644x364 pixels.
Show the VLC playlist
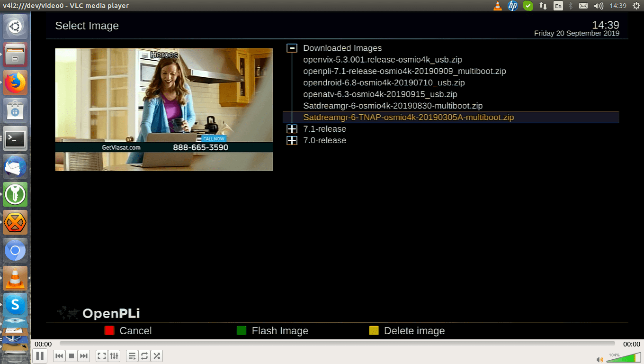point(132,356)
